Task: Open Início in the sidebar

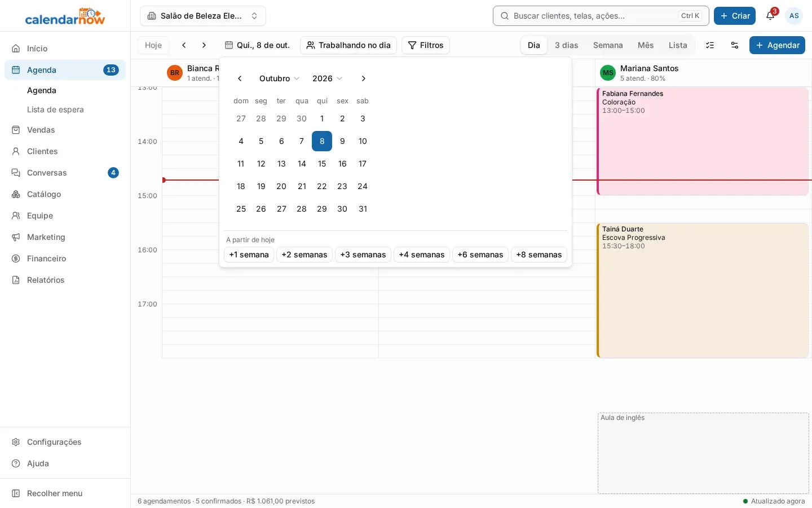Action: pyautogui.click(x=65, y=49)
